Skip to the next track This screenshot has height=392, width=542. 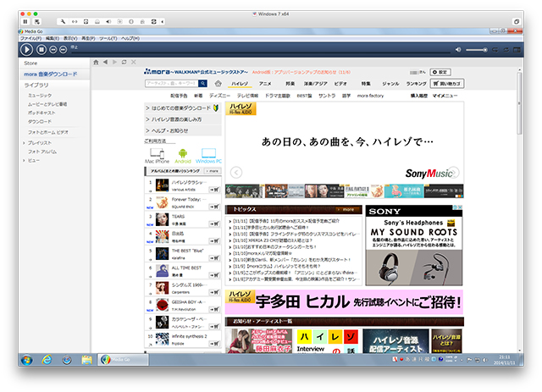tap(63, 50)
